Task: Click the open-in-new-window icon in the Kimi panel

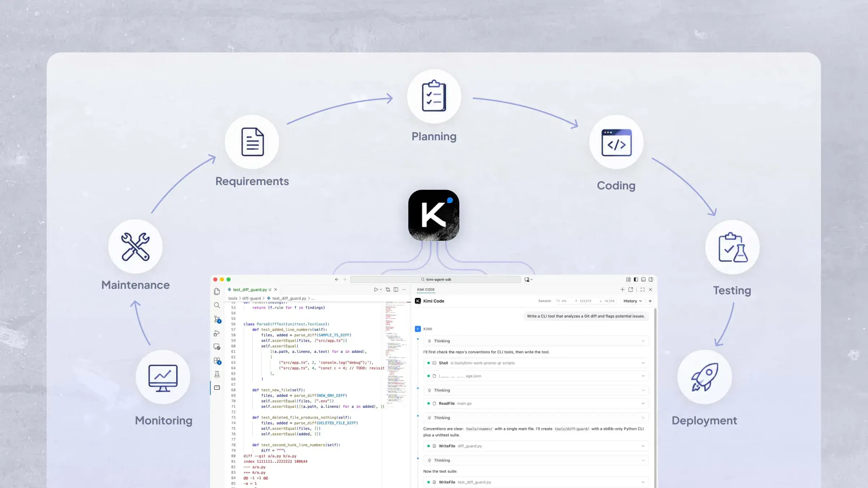Action: pos(631,290)
